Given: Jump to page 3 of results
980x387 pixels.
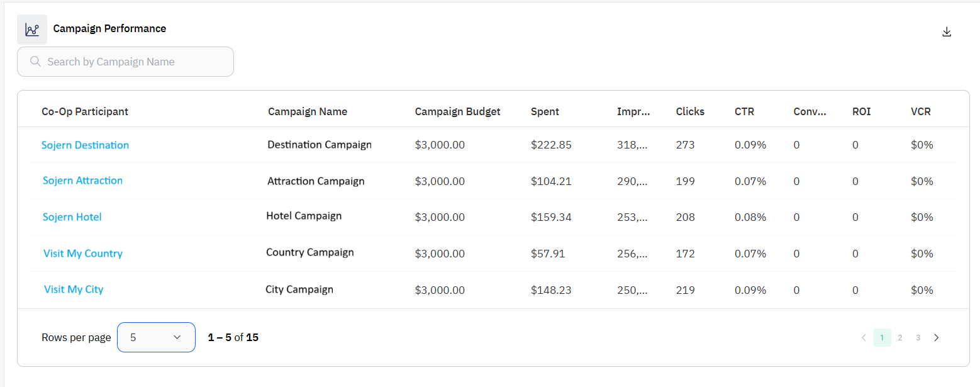Looking at the screenshot, I should tap(918, 338).
